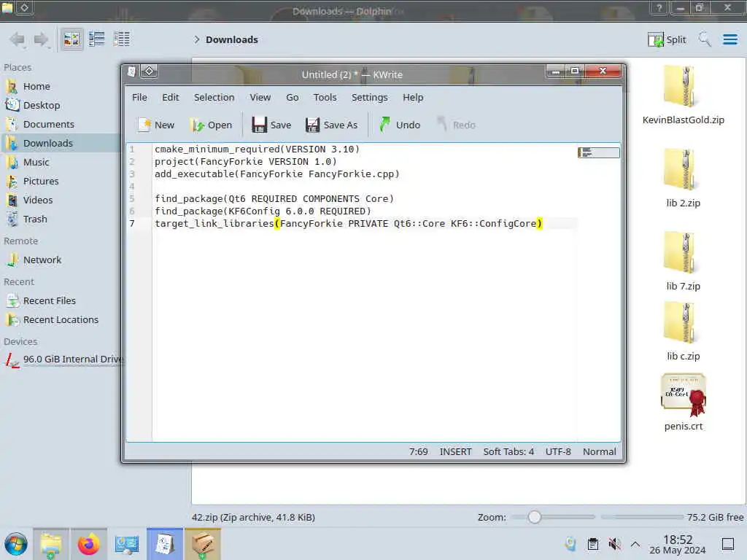Select the lib c.zip file
Viewport: 747px width, 560px height.
pyautogui.click(x=683, y=332)
